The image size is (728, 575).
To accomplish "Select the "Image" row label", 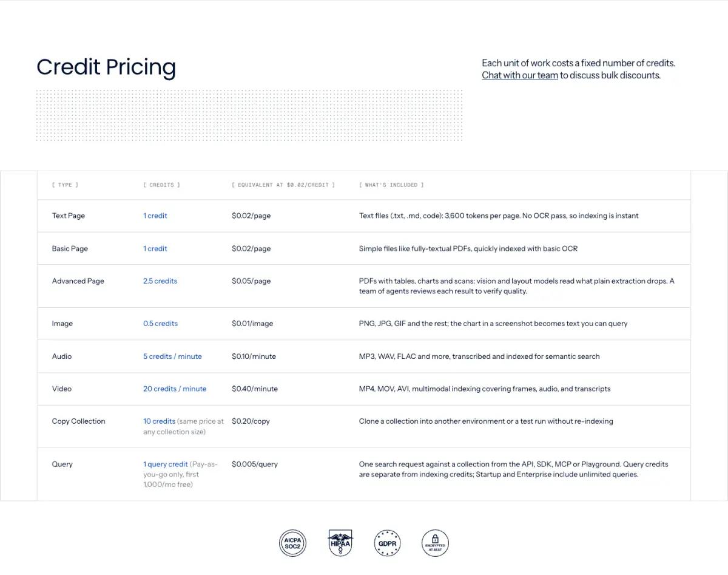I will coord(62,324).
